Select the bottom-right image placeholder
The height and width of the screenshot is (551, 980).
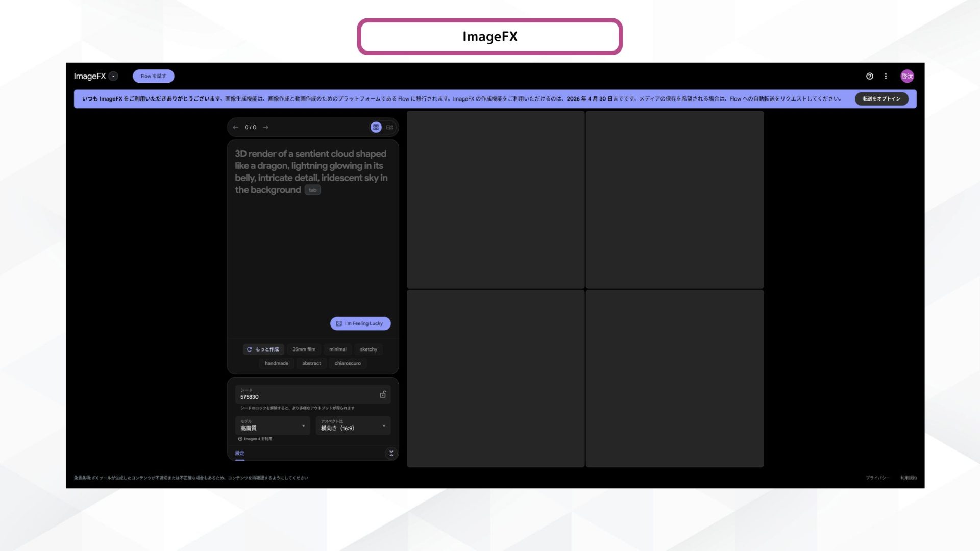point(675,379)
